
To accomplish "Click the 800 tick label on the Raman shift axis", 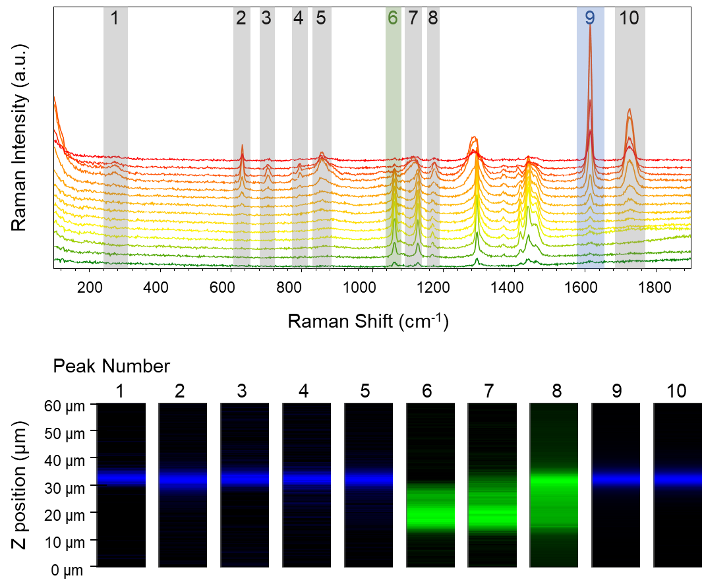I will [x=289, y=287].
